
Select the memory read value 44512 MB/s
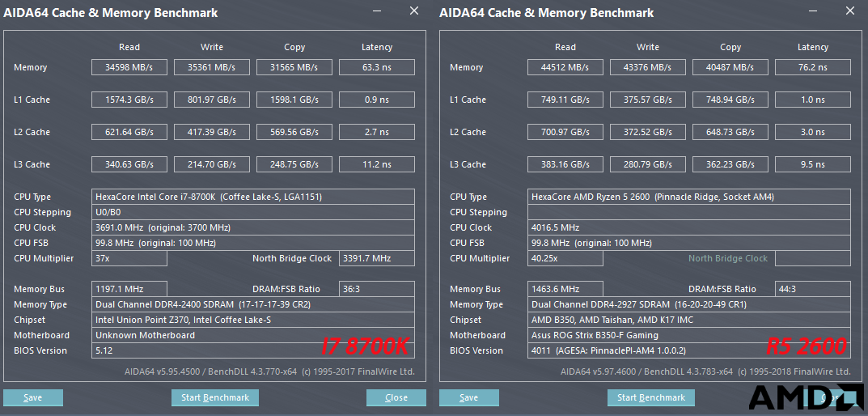[x=565, y=67]
